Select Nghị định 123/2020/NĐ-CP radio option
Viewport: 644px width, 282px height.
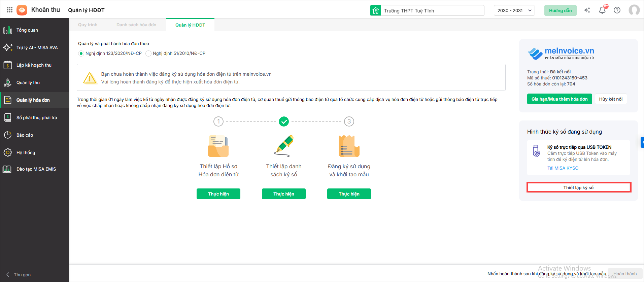pyautogui.click(x=81, y=54)
